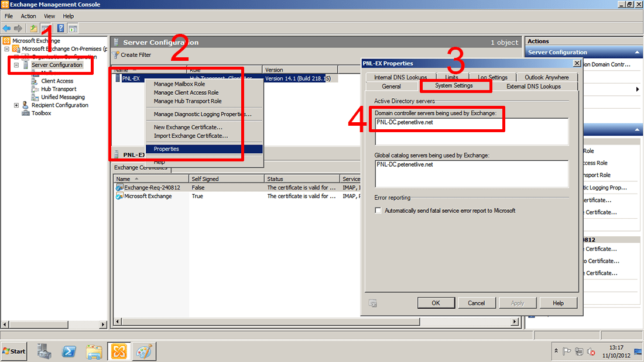
Task: Open Help using the question mark toolbar icon
Action: point(60,27)
